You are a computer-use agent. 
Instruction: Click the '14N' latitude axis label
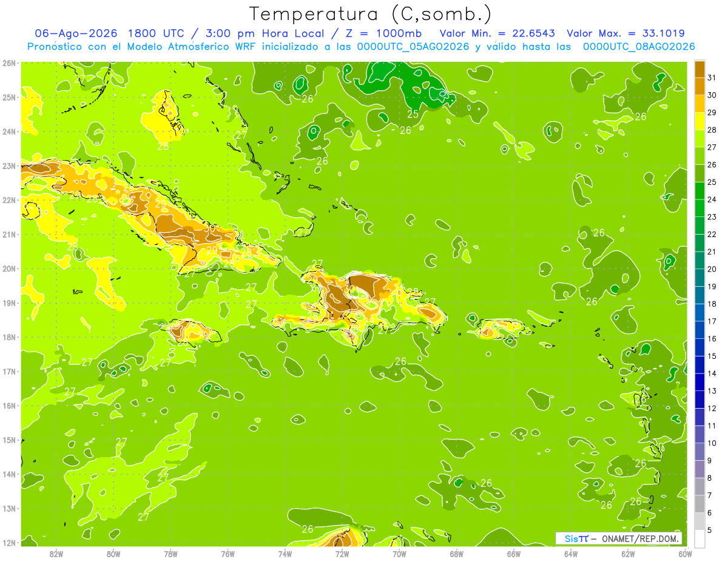(x=9, y=474)
